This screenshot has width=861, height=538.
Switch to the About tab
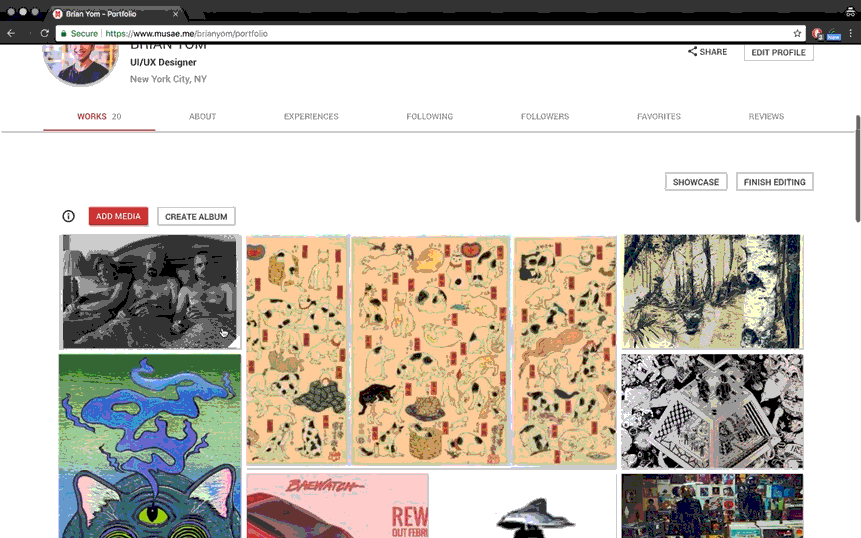tap(202, 117)
